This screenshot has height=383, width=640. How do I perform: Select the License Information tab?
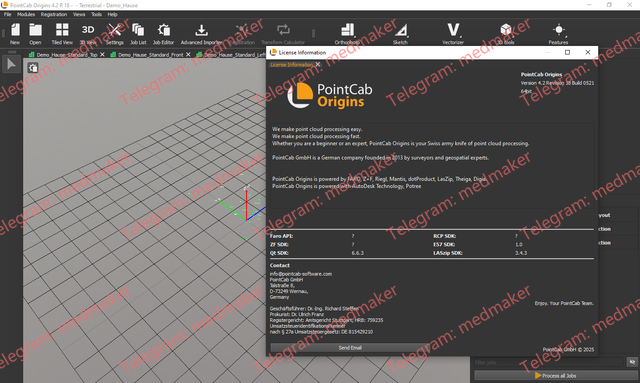[x=291, y=65]
